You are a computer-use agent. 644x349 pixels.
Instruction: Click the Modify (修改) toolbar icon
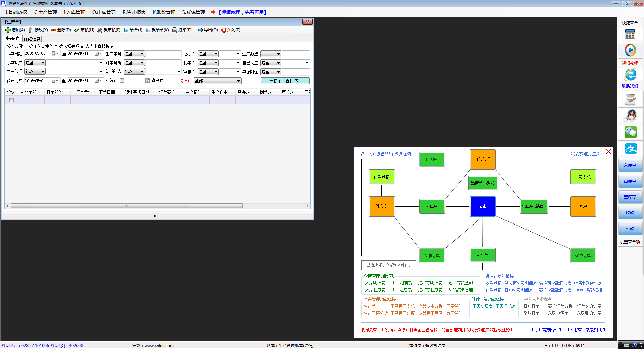click(31, 30)
